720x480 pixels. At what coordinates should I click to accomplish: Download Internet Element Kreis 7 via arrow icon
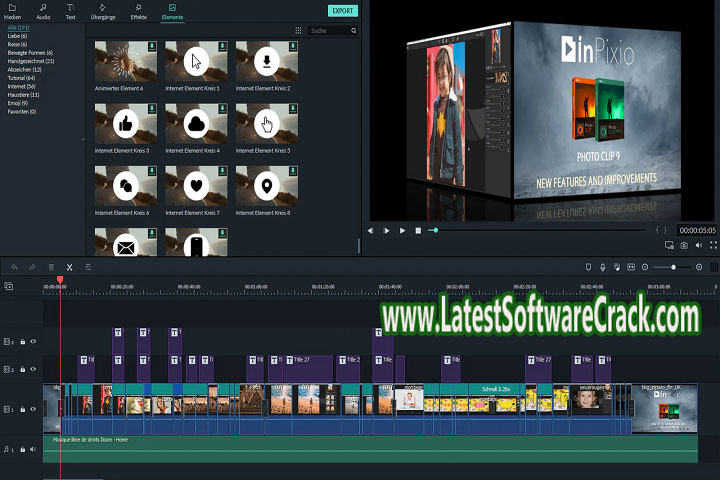coord(222,171)
